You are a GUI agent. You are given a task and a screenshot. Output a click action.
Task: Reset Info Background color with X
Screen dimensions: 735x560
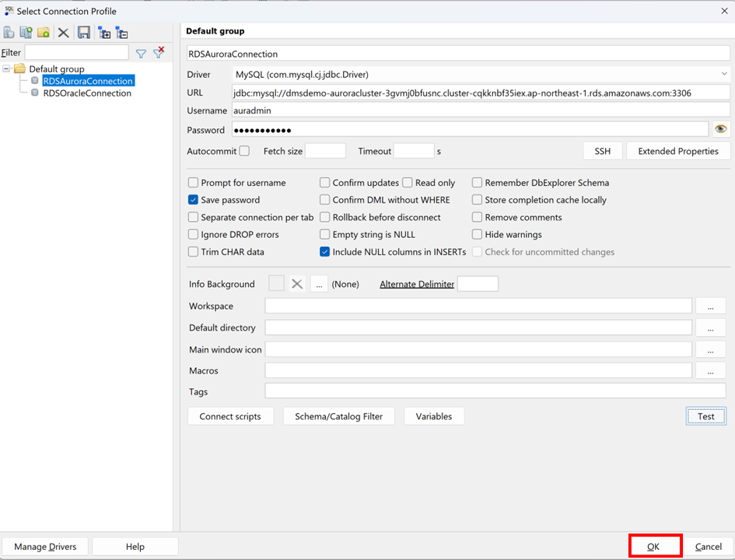point(296,284)
